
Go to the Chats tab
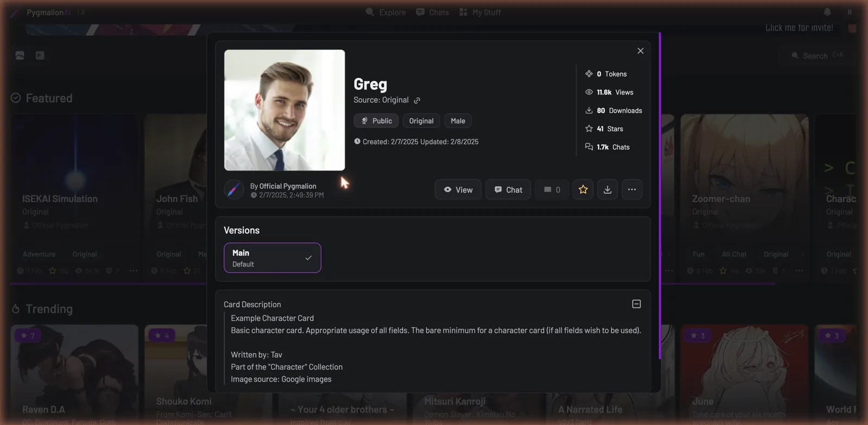(x=432, y=12)
